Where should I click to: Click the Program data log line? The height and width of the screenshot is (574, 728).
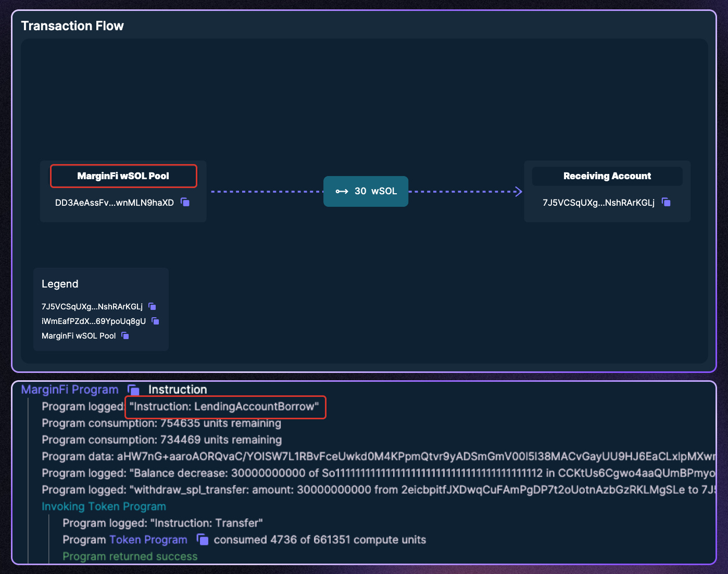[x=379, y=456]
